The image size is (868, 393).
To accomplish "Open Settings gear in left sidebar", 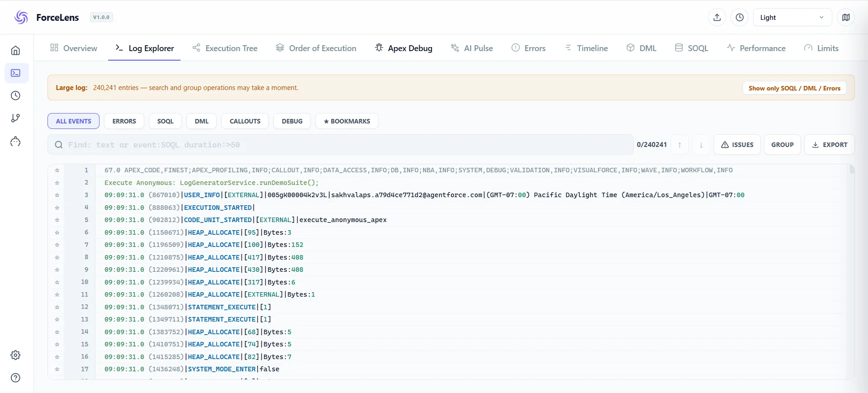I will click(x=16, y=355).
